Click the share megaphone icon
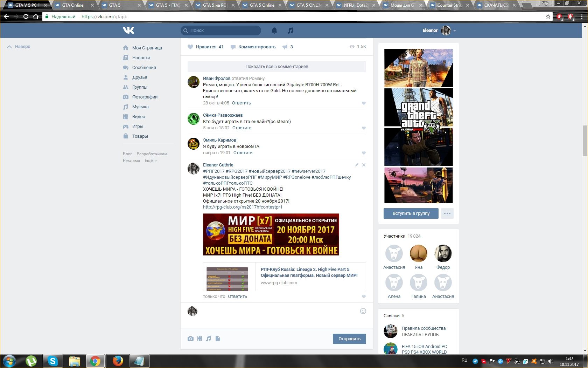The height and width of the screenshot is (368, 588). (x=285, y=47)
